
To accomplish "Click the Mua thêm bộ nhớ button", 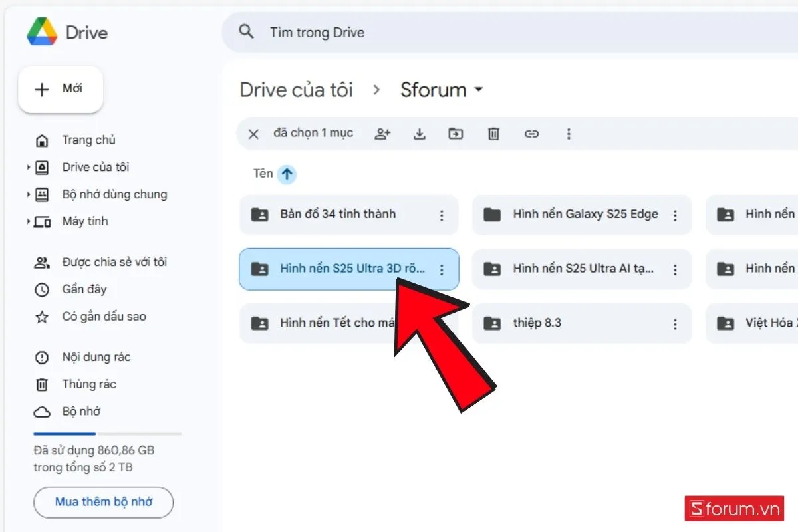I will [103, 503].
